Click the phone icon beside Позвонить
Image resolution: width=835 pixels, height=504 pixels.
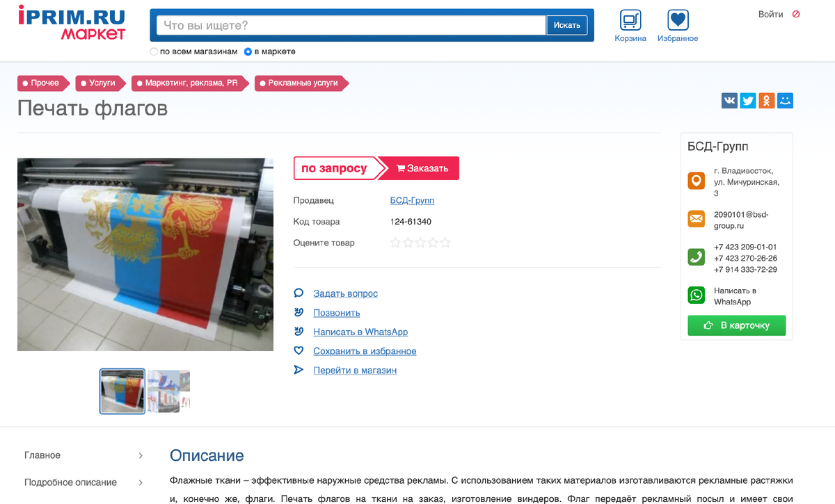point(299,312)
